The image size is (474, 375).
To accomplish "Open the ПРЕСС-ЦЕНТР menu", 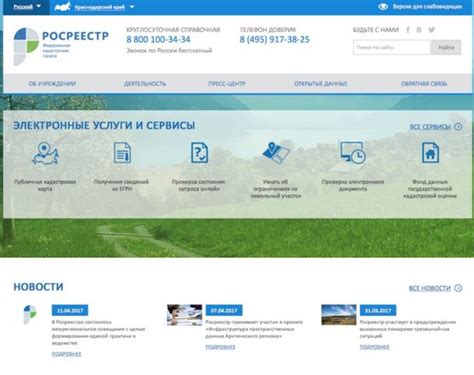I will (227, 84).
